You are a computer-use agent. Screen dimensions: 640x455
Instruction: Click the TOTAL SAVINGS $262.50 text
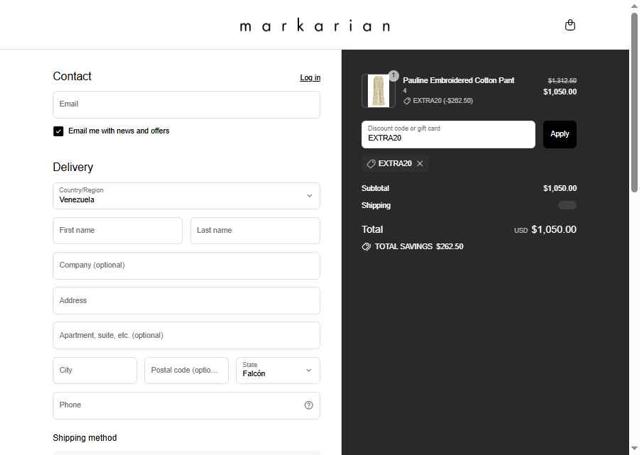tap(419, 246)
